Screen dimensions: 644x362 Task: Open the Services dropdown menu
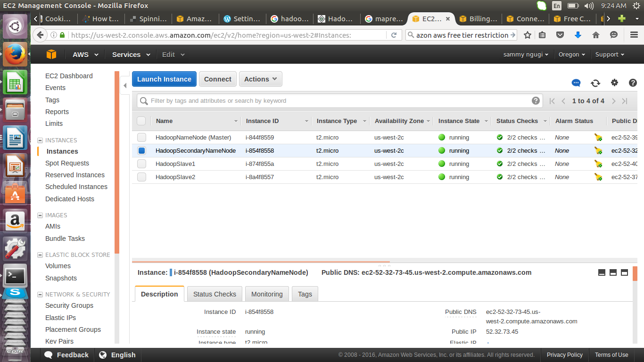(x=131, y=55)
